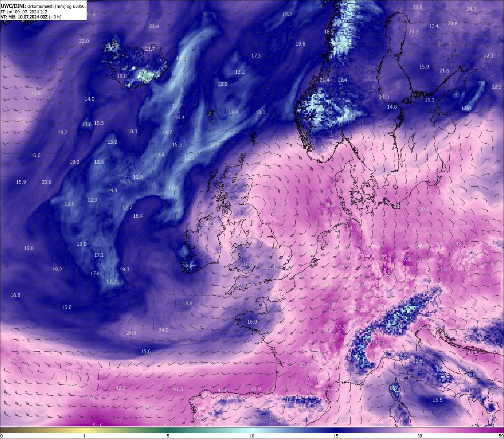
Task: Click the map value '41.8'
Action: [x=489, y=265]
